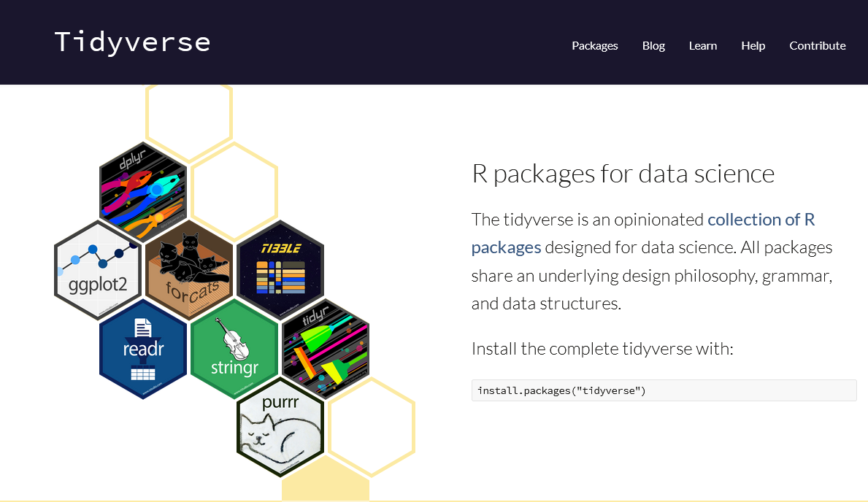Open the readr hex sticker

143,350
